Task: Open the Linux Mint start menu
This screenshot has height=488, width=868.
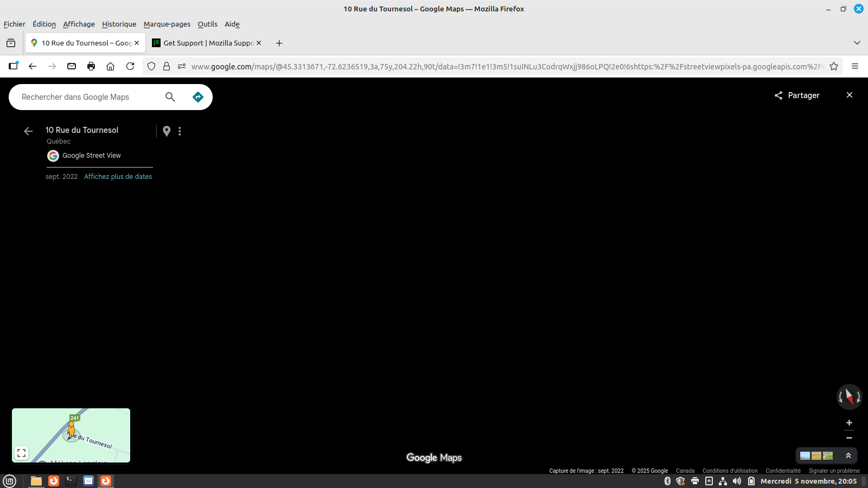Action: 10,481
